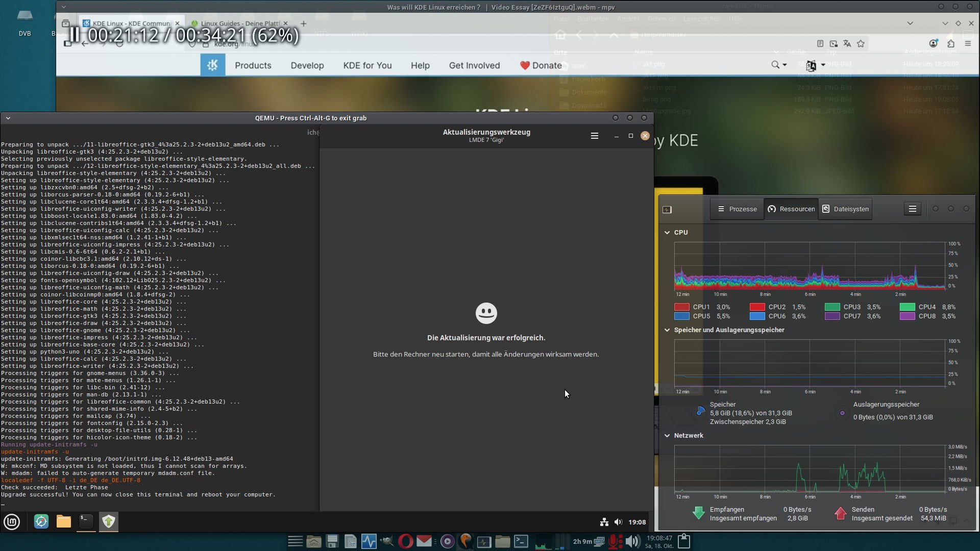The width and height of the screenshot is (980, 551).
Task: Open the Linux Mint start menu
Action: (12, 521)
